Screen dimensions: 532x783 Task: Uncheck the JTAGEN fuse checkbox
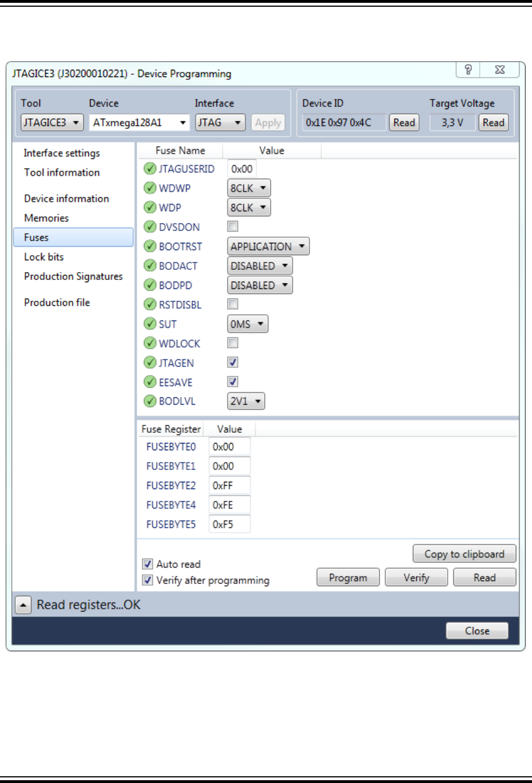(x=233, y=362)
